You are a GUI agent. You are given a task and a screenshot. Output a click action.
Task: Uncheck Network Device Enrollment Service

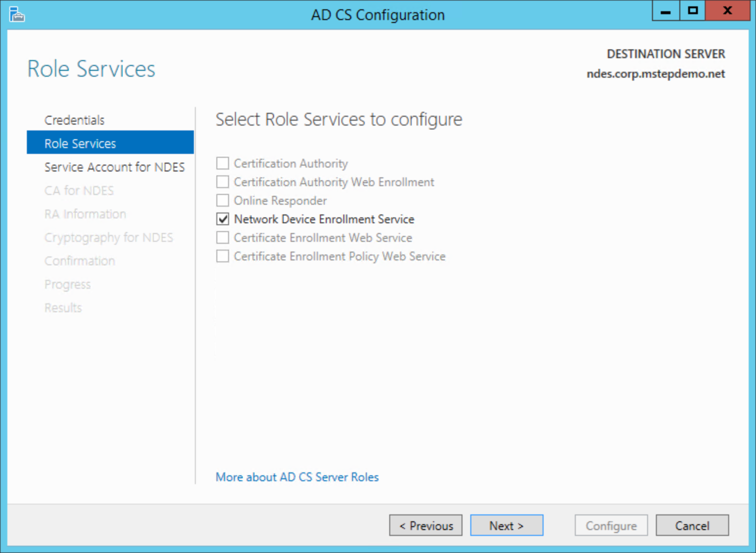pyautogui.click(x=223, y=219)
